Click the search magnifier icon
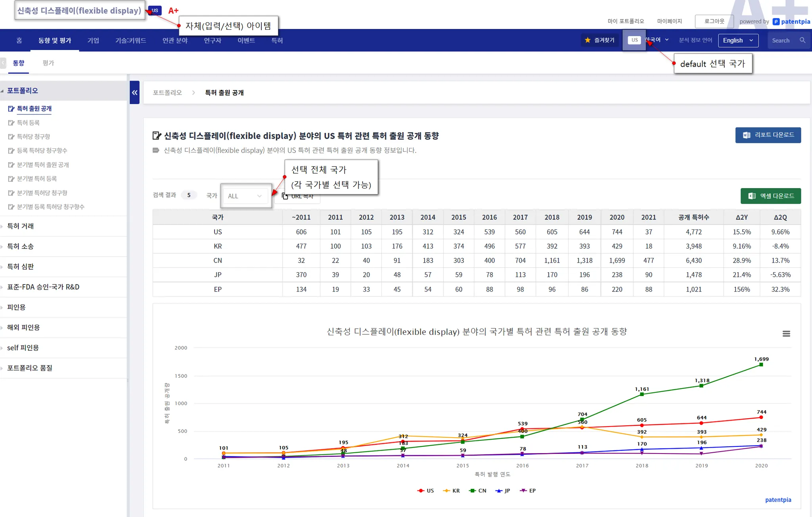This screenshot has width=812, height=517. tap(802, 40)
